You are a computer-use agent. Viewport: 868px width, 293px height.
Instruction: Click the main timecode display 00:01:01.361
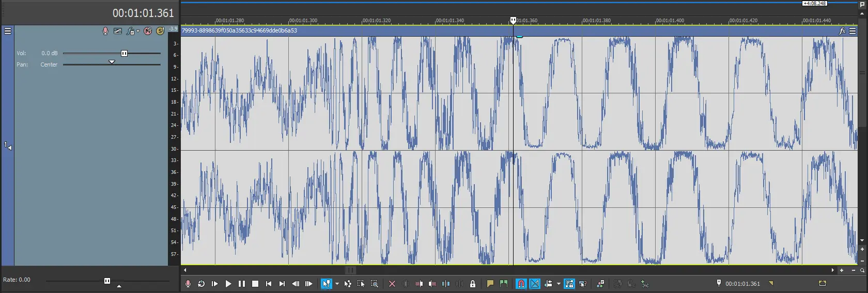(x=143, y=13)
